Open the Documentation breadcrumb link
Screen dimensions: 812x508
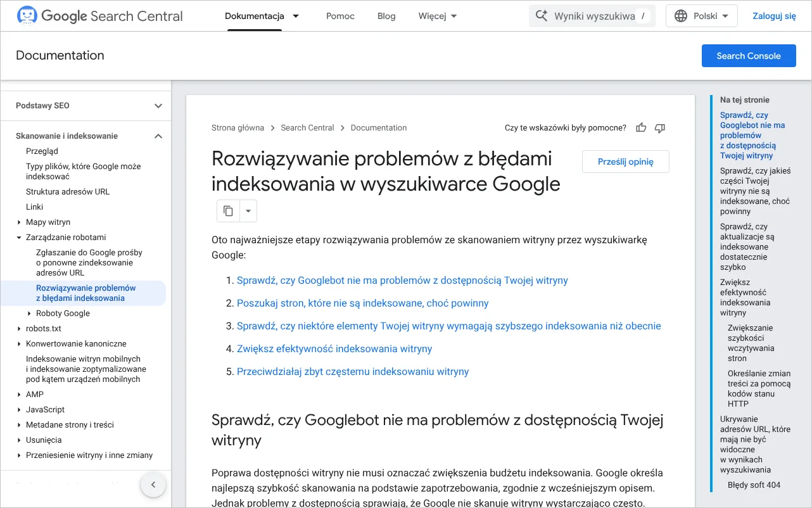(x=379, y=128)
